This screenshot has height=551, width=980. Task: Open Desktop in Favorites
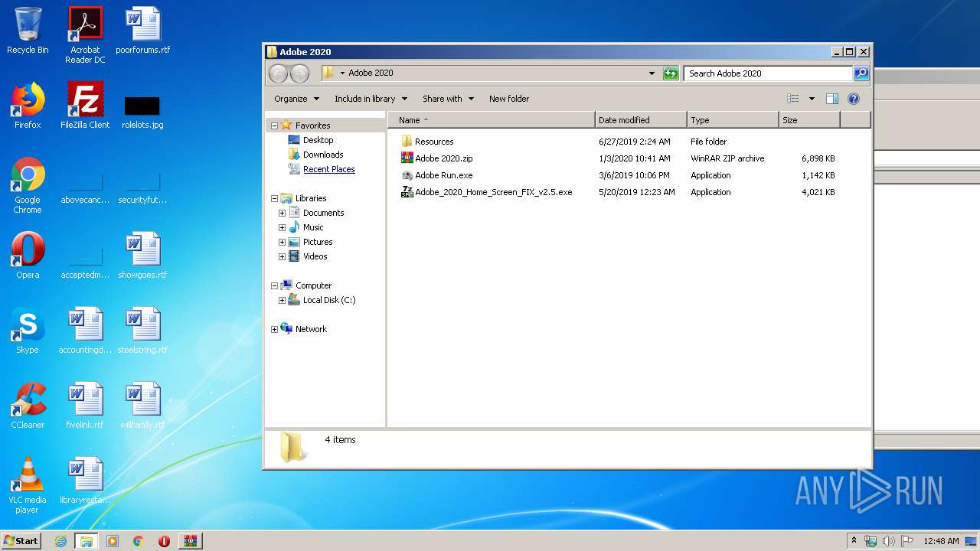click(x=318, y=140)
